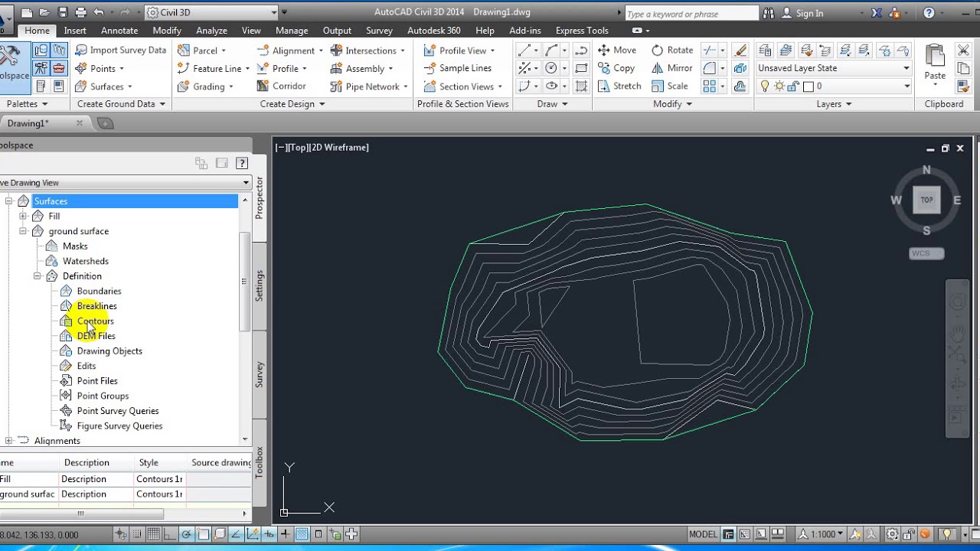Click the Paste button in Clipboard panel
Viewport: 980px width, 551px height.
click(935, 63)
